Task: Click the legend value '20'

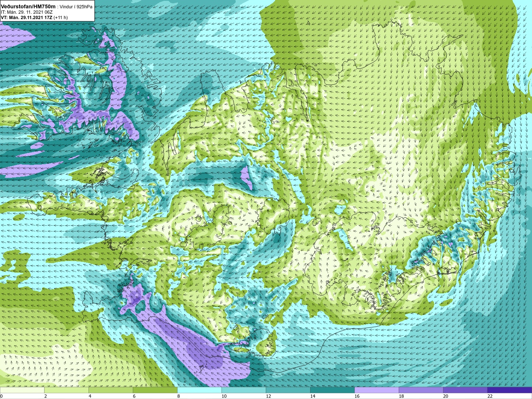Action: pos(446,397)
